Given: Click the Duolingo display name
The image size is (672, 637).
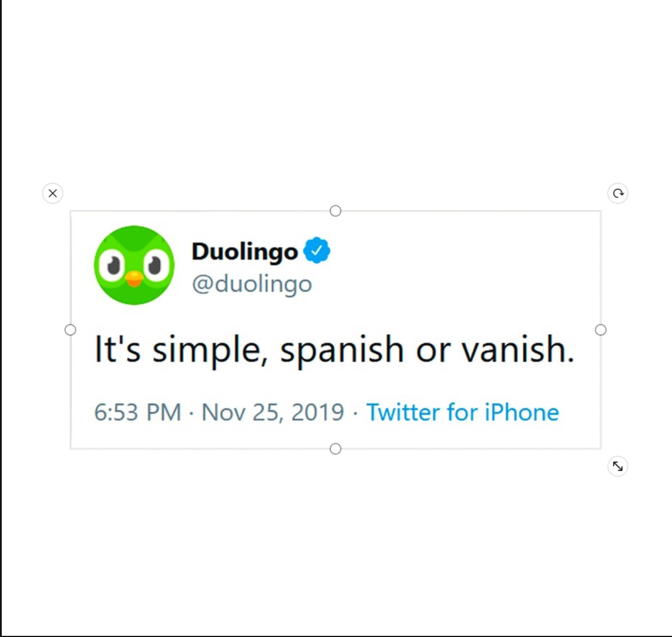Looking at the screenshot, I should click(244, 252).
